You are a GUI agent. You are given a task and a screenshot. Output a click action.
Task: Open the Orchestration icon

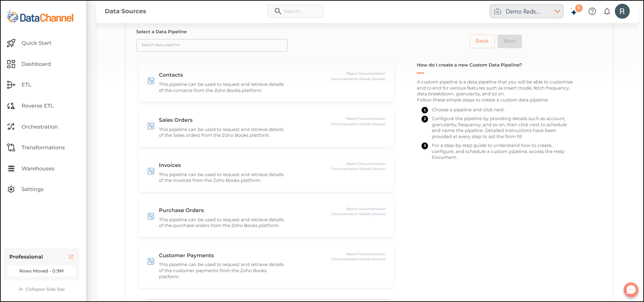(x=11, y=127)
